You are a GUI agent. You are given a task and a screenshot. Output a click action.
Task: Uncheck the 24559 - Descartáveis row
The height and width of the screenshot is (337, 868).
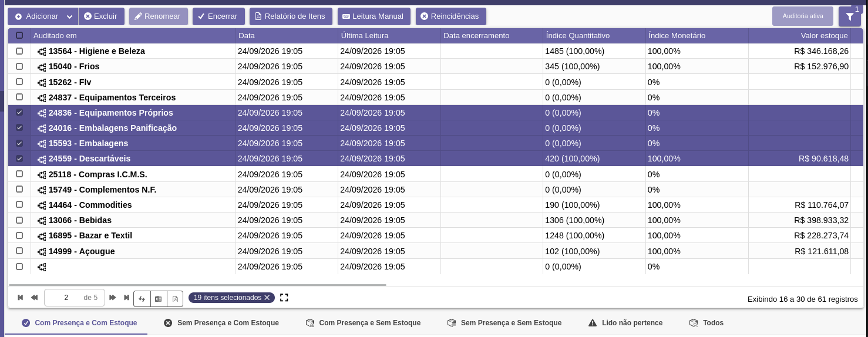(19, 159)
